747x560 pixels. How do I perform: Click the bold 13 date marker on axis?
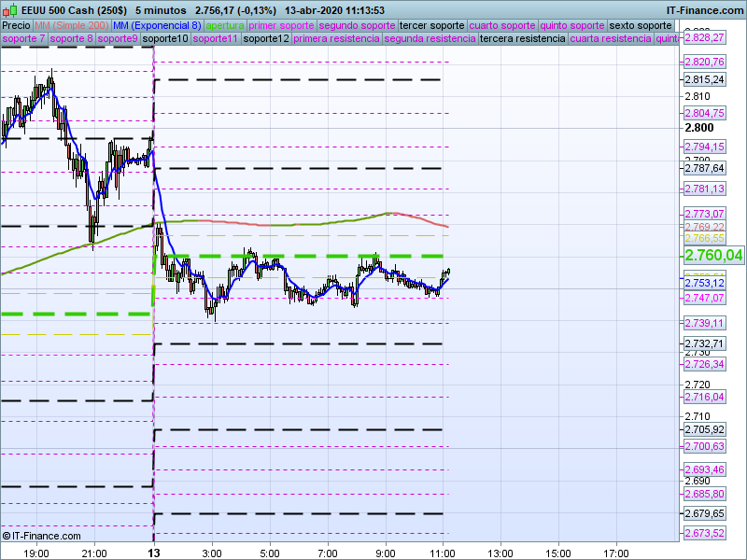[x=153, y=553]
